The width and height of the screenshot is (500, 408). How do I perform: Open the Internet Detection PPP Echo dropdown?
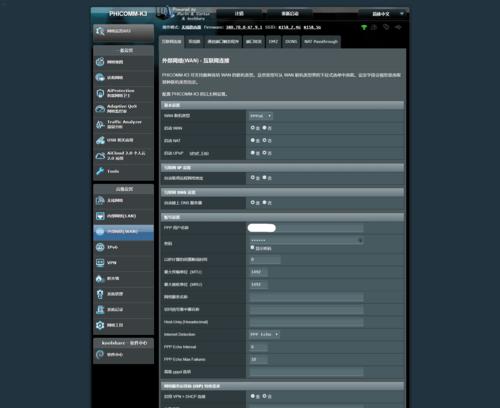coord(264,334)
